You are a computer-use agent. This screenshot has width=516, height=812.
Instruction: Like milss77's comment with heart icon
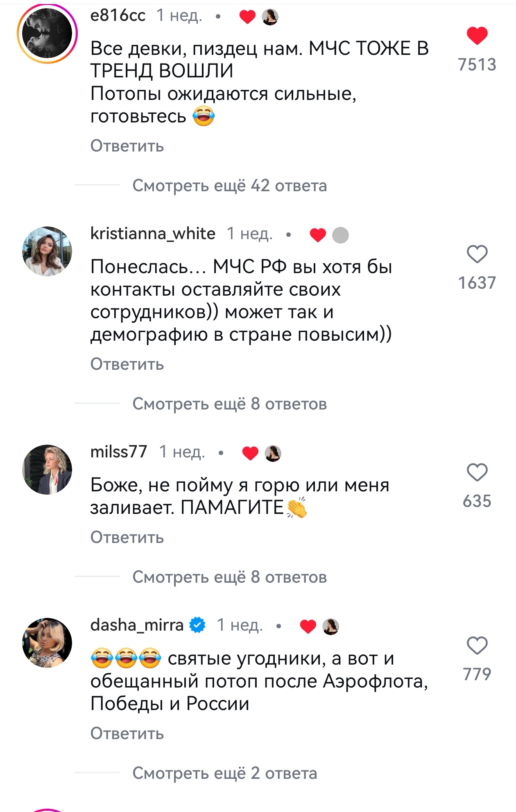(x=477, y=472)
